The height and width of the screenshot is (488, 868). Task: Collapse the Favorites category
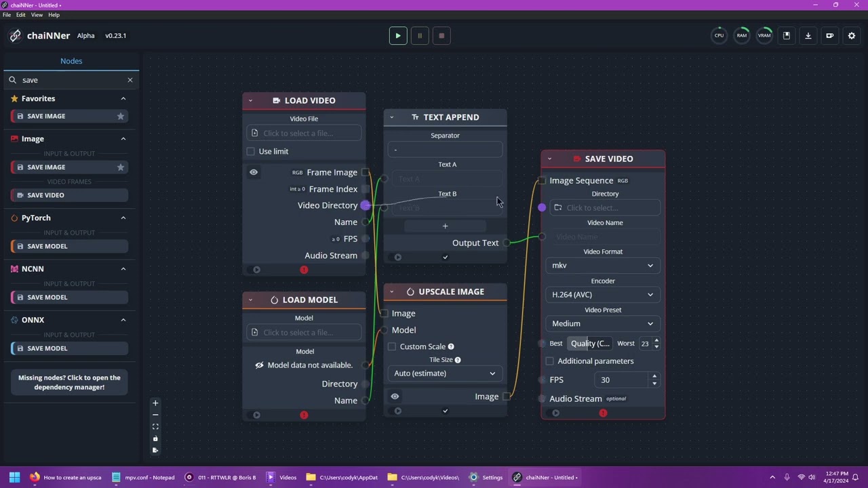123,99
